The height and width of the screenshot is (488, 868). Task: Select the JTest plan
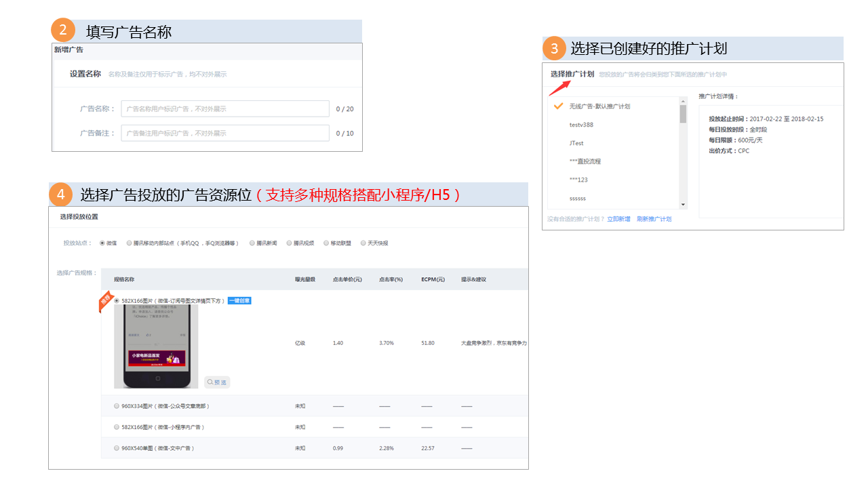coord(576,143)
